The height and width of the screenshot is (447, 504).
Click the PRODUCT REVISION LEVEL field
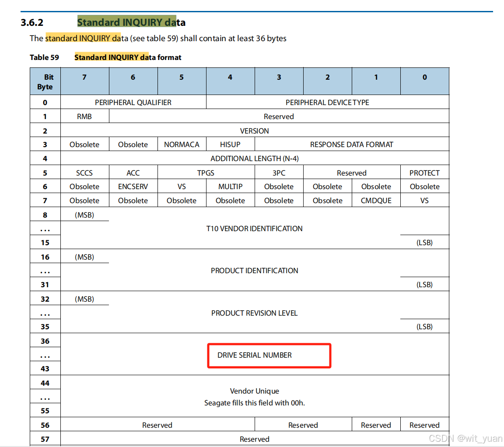coord(255,313)
